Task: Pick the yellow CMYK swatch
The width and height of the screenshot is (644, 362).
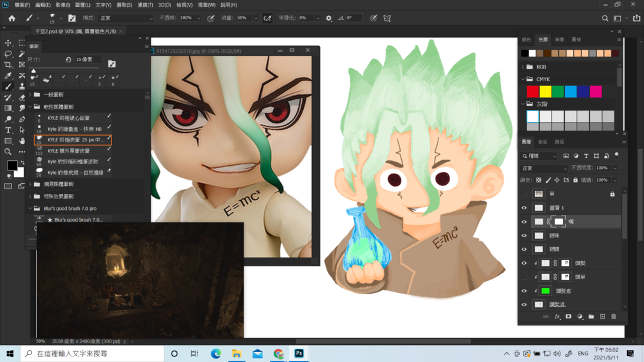Action: tap(545, 92)
